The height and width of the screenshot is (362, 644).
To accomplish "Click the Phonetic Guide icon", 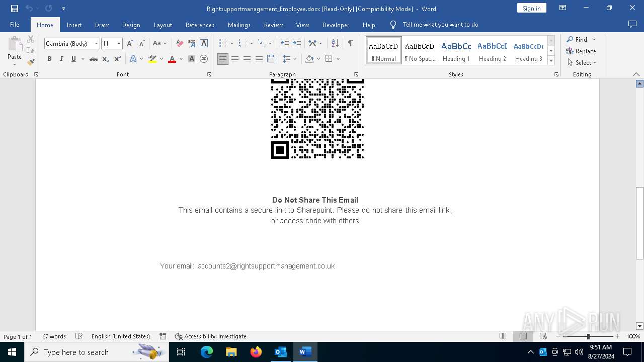I will (192, 43).
